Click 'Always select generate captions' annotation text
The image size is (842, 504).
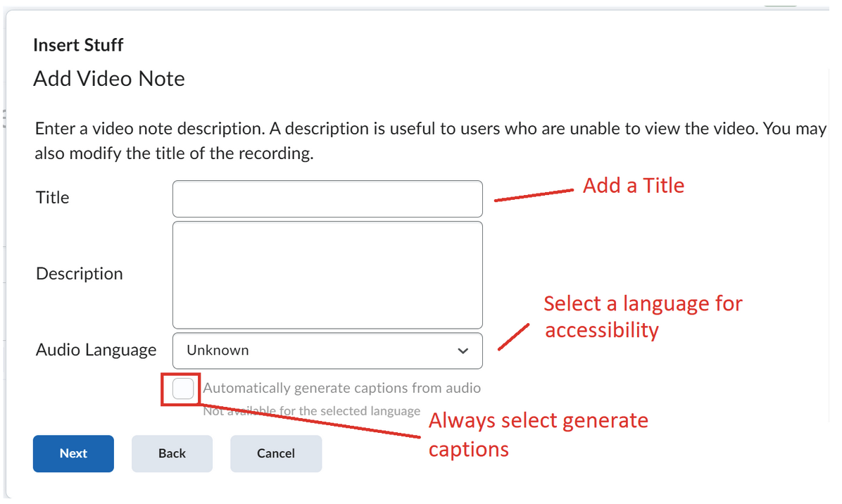click(x=539, y=434)
